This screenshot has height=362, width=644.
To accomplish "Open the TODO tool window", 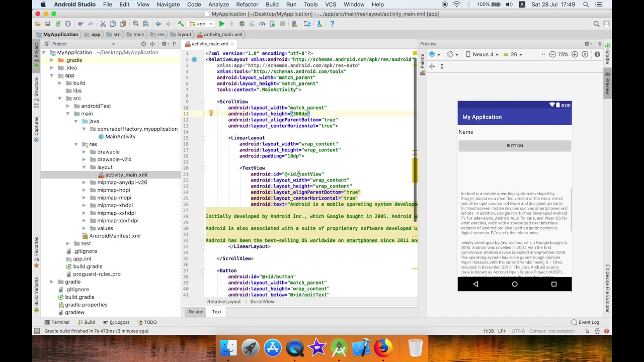I will point(147,322).
